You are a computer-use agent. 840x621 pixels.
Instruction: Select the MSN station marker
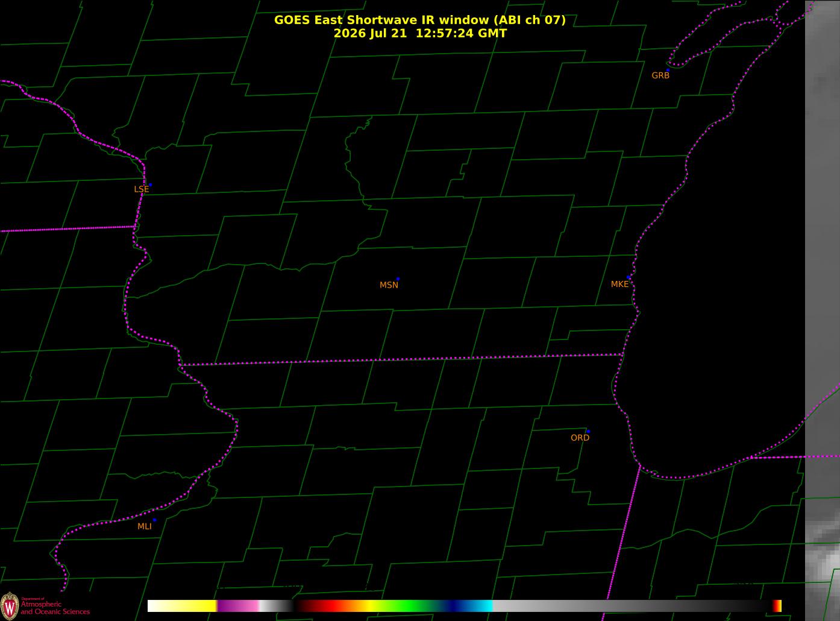tap(398, 279)
